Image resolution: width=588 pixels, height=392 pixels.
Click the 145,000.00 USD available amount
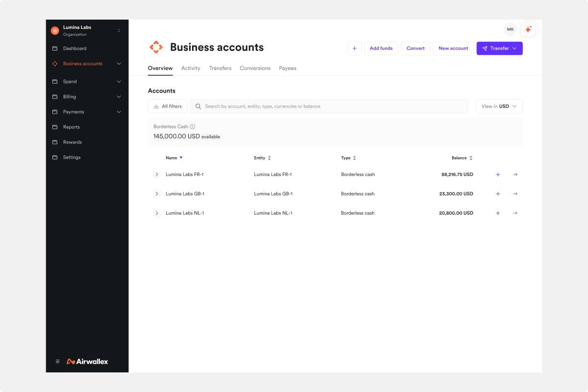pos(187,136)
